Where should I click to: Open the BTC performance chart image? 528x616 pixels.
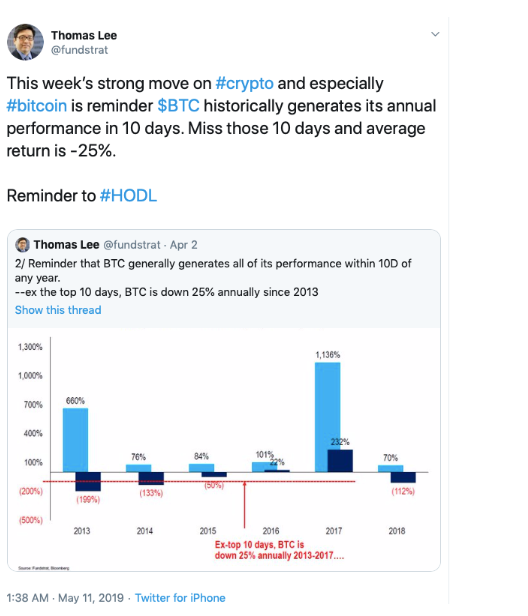(x=224, y=449)
